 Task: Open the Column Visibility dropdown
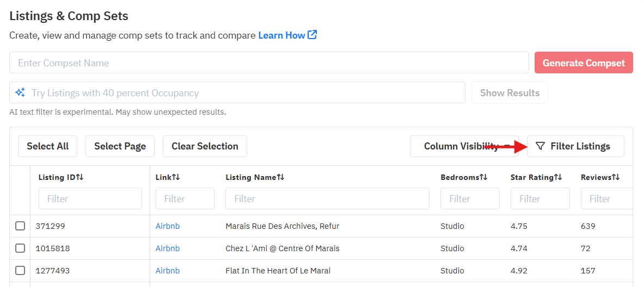(x=464, y=146)
